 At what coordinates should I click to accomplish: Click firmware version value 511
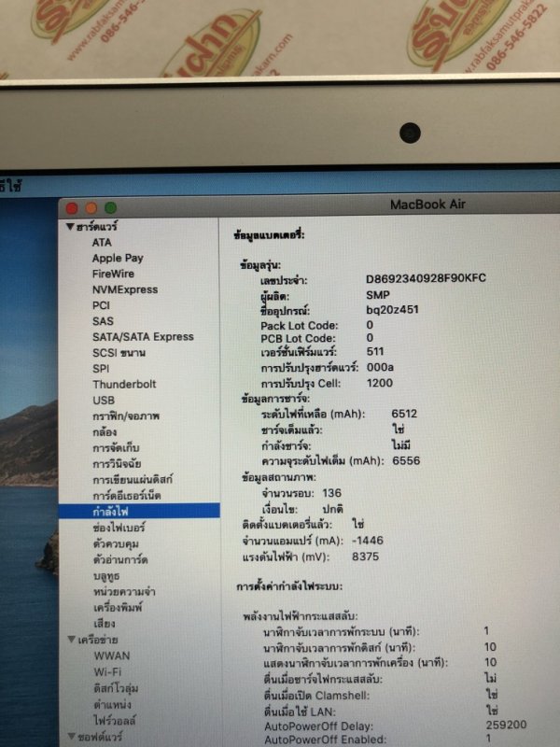(375, 352)
